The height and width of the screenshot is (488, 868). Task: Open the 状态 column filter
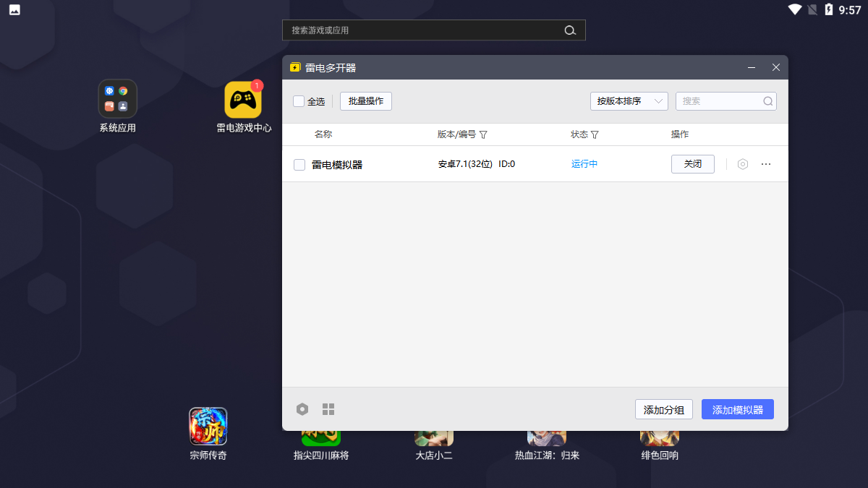(x=595, y=134)
